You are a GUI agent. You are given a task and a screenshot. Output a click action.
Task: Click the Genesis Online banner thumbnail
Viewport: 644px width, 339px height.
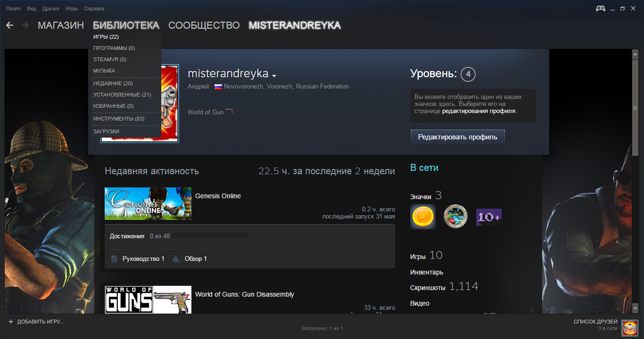click(x=148, y=203)
